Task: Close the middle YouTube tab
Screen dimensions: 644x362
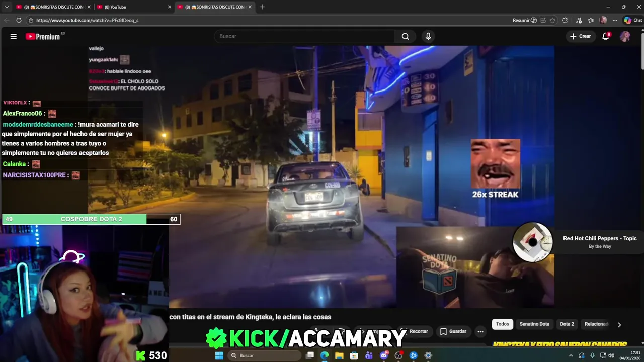Action: 170,7
